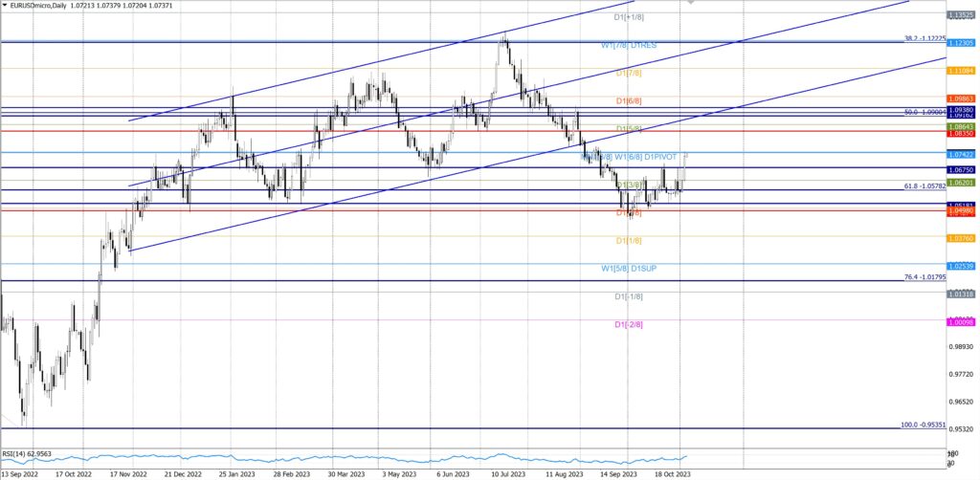The image size is (980, 480).
Task: Select the 1.12305 blue price tag
Action: 960,44
